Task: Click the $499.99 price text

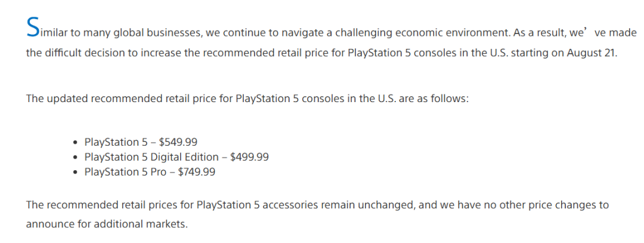Action: [249, 157]
